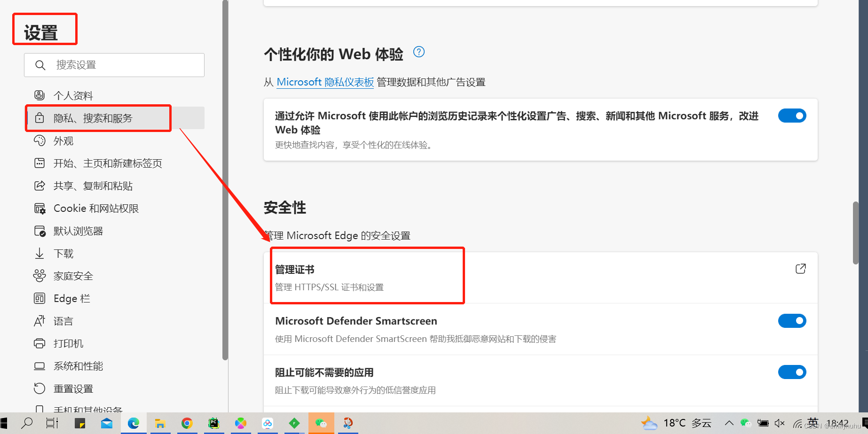Viewport: 868px width, 434px height.
Task: Switch to PyCharm on taskbar
Action: click(x=214, y=423)
